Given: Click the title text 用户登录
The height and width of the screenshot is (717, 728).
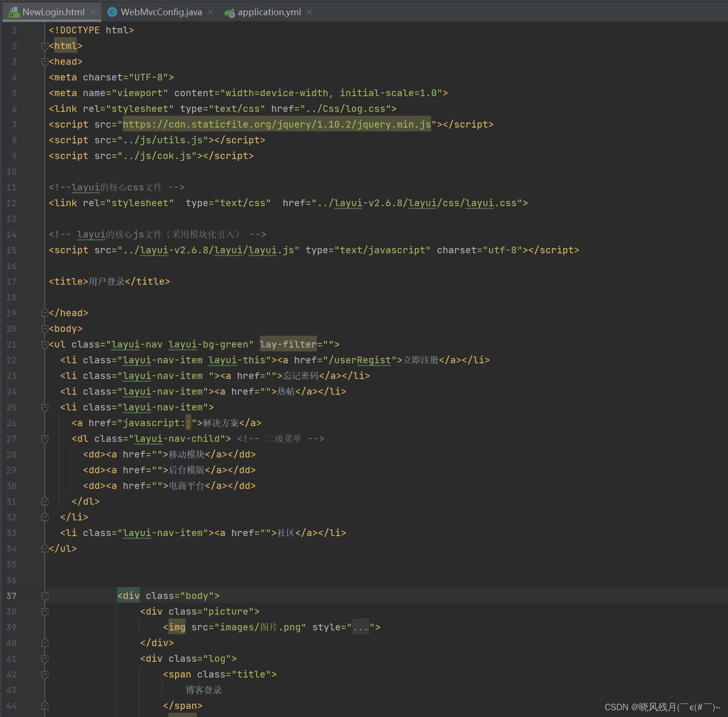Looking at the screenshot, I should point(107,281).
